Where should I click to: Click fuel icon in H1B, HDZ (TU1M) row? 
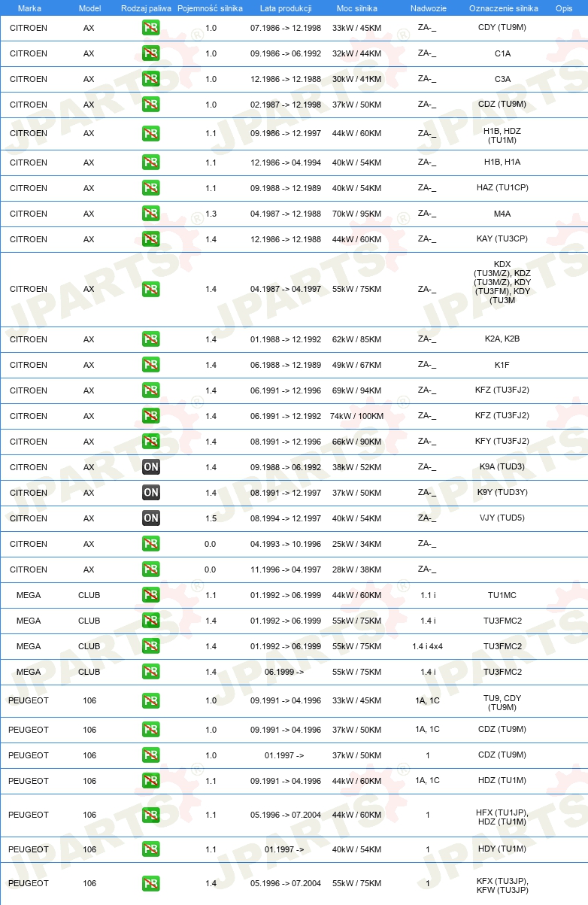(x=151, y=134)
